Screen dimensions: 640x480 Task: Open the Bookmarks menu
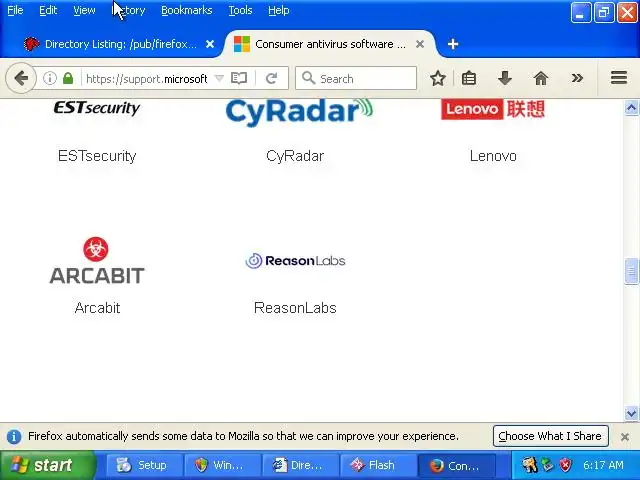187,10
